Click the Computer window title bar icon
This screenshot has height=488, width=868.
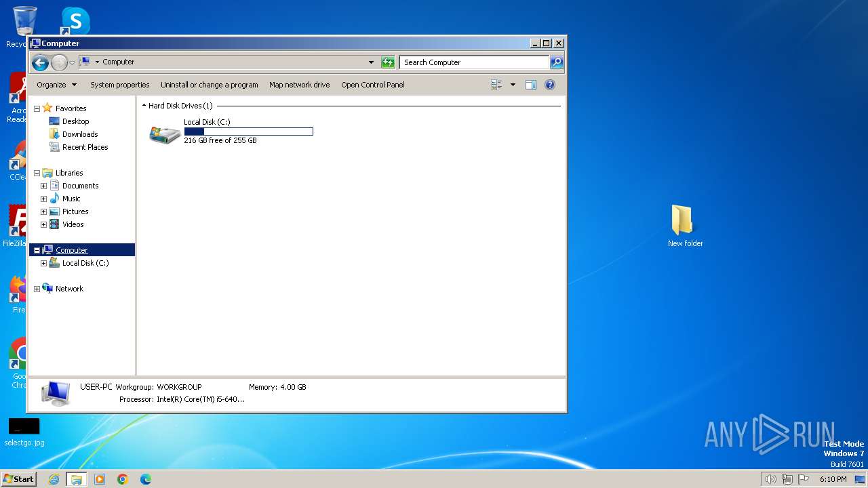pyautogui.click(x=35, y=43)
